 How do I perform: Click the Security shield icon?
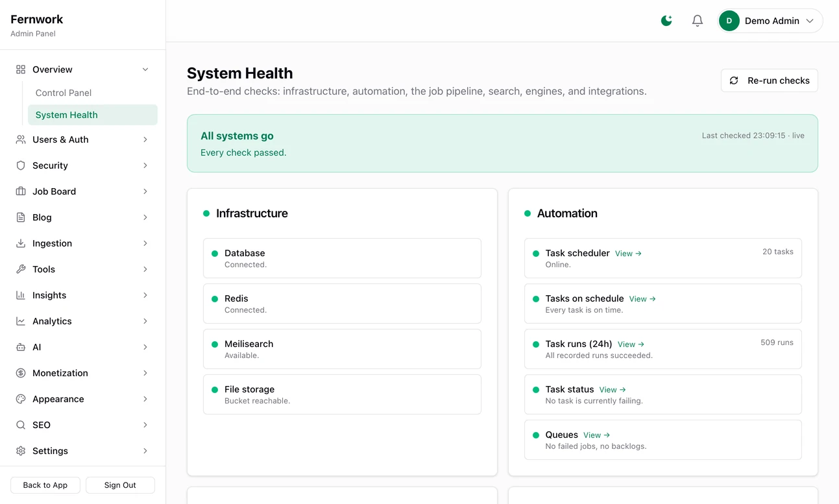(x=21, y=165)
